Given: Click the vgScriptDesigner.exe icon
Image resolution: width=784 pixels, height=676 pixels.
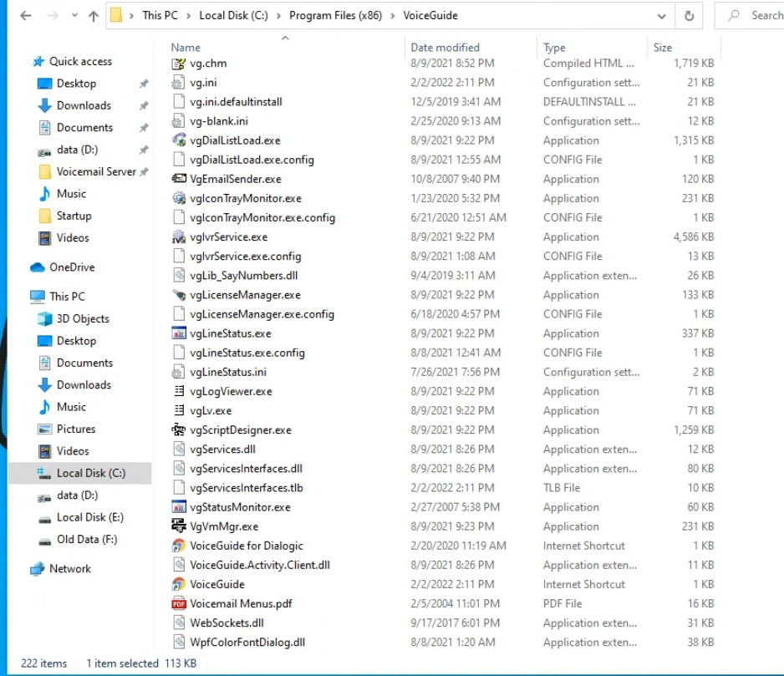Looking at the screenshot, I should (x=179, y=430).
